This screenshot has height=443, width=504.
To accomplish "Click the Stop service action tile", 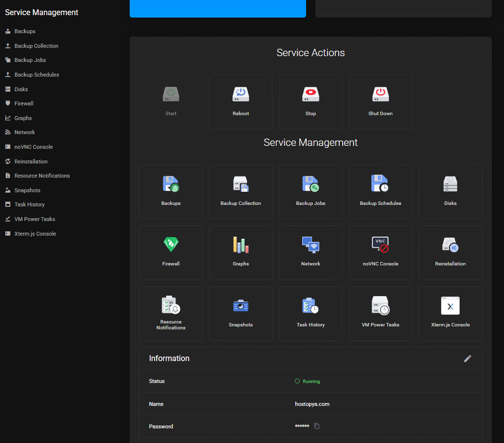I will (310, 102).
